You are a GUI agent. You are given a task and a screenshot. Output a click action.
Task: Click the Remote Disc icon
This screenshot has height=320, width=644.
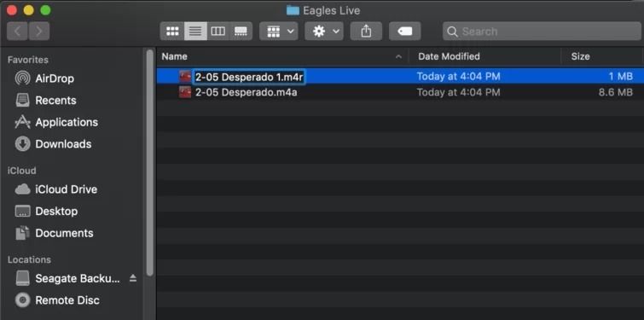click(22, 300)
